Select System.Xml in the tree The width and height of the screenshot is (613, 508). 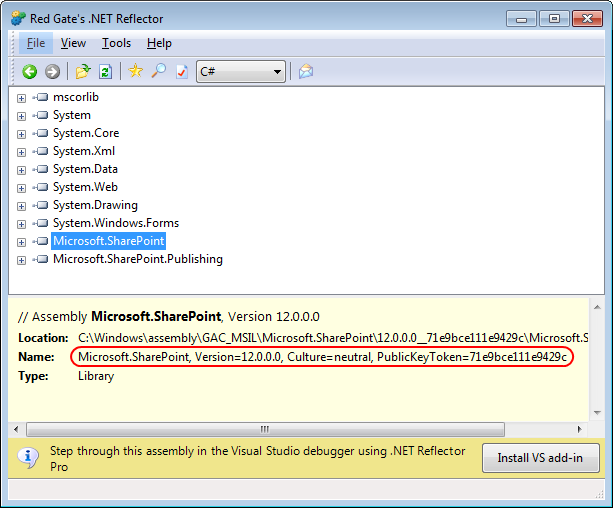(x=84, y=151)
